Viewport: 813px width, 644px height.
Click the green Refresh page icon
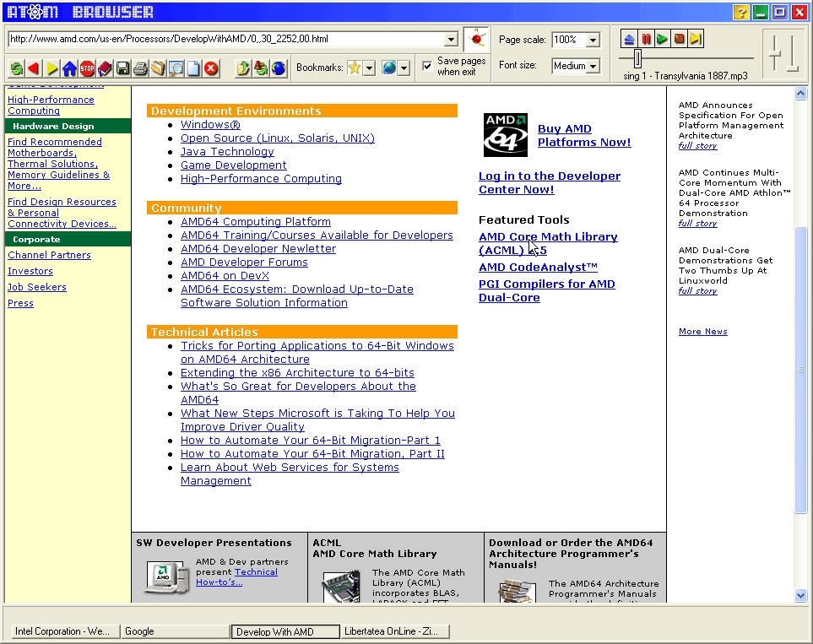click(x=17, y=68)
